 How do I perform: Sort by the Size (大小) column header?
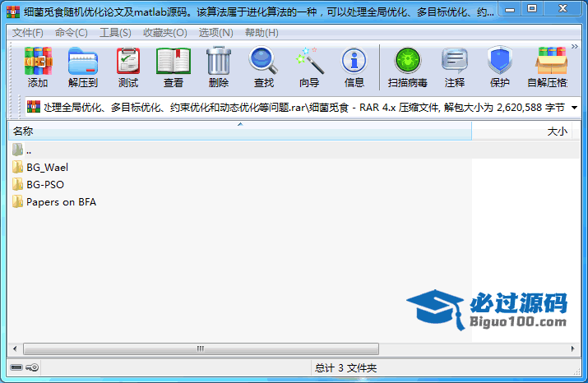coord(521,132)
